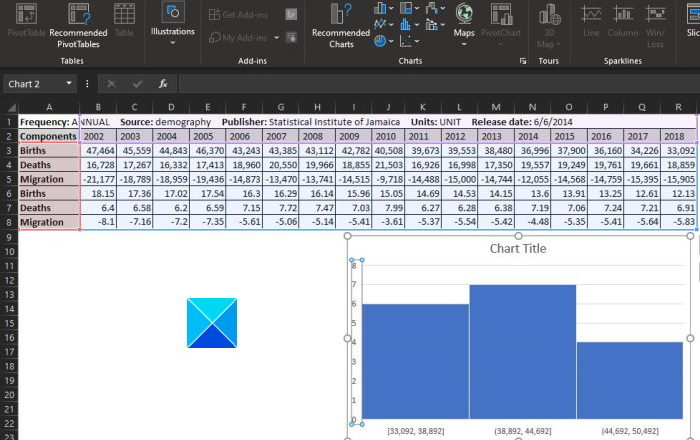
Task: Click the formula bar options dots
Action: [87, 83]
